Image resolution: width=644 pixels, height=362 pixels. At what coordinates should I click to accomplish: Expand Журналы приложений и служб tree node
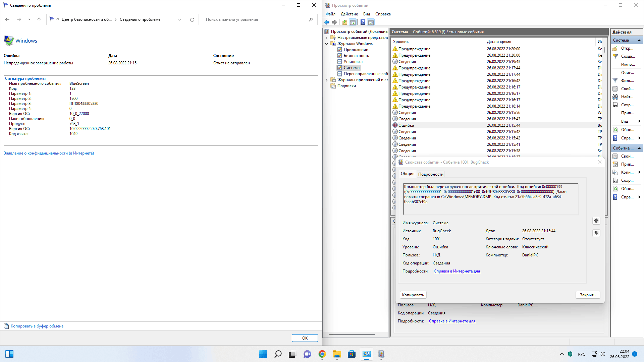pos(327,80)
